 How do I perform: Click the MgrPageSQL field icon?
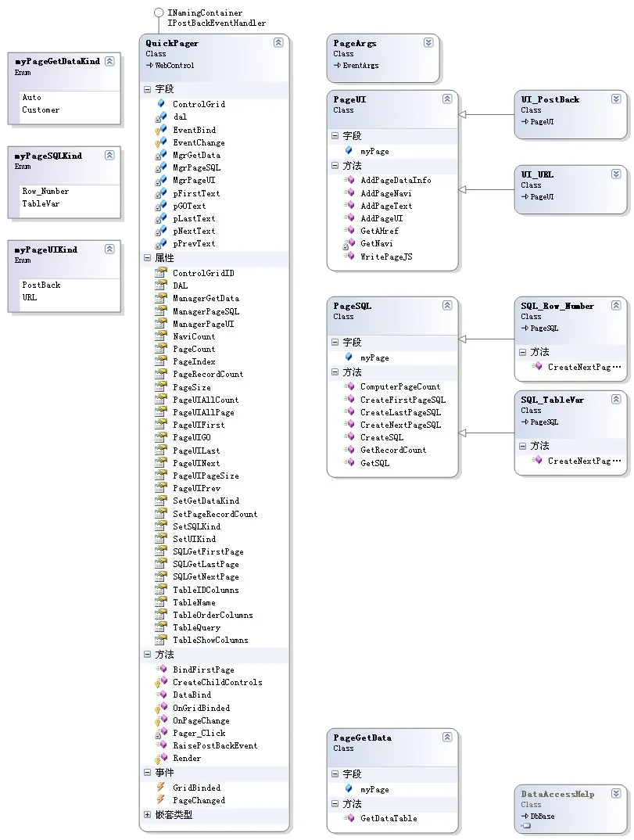(160, 167)
